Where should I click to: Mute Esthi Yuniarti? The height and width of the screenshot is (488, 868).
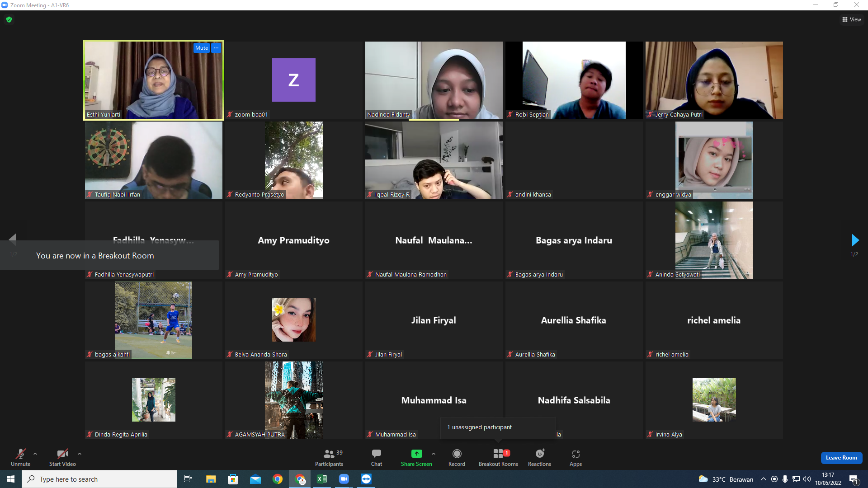pyautogui.click(x=202, y=48)
